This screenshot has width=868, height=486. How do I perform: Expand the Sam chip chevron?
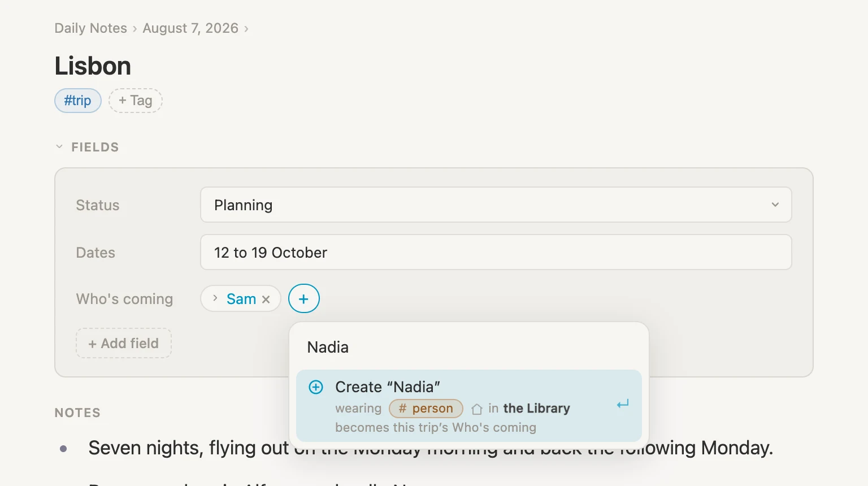[x=215, y=298]
